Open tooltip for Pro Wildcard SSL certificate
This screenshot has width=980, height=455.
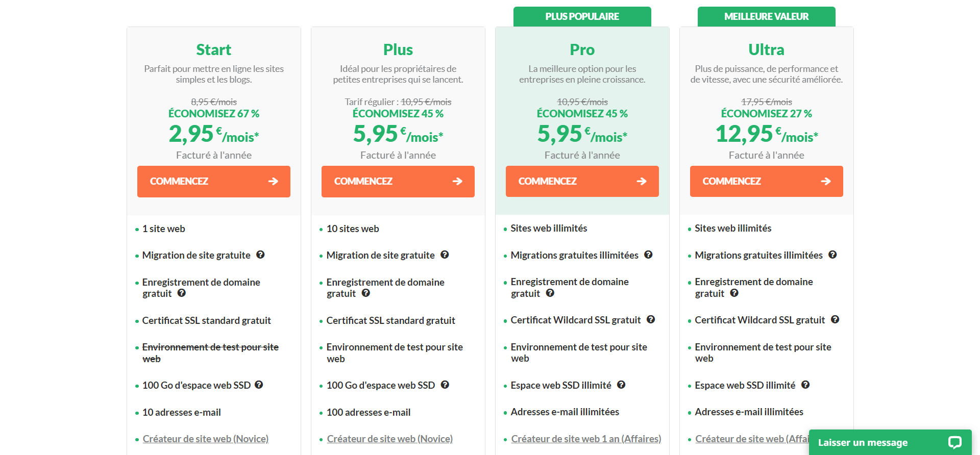pyautogui.click(x=651, y=319)
